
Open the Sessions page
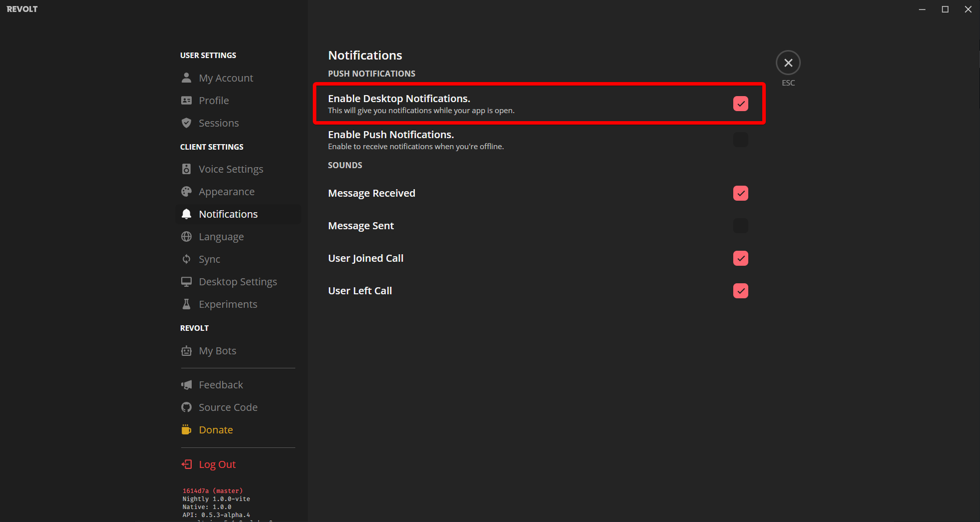click(238, 123)
